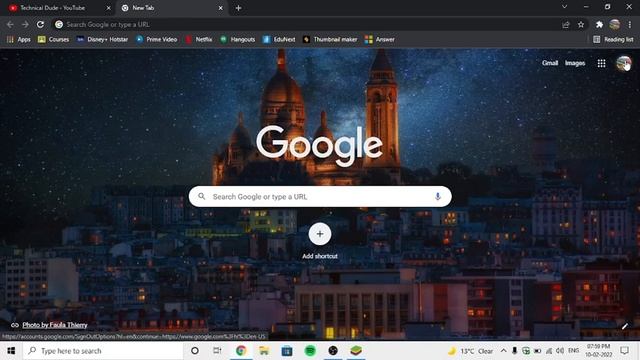Open the Extensions puzzle icon
Image resolution: width=640 pixels, height=360 pixels.
click(599, 25)
